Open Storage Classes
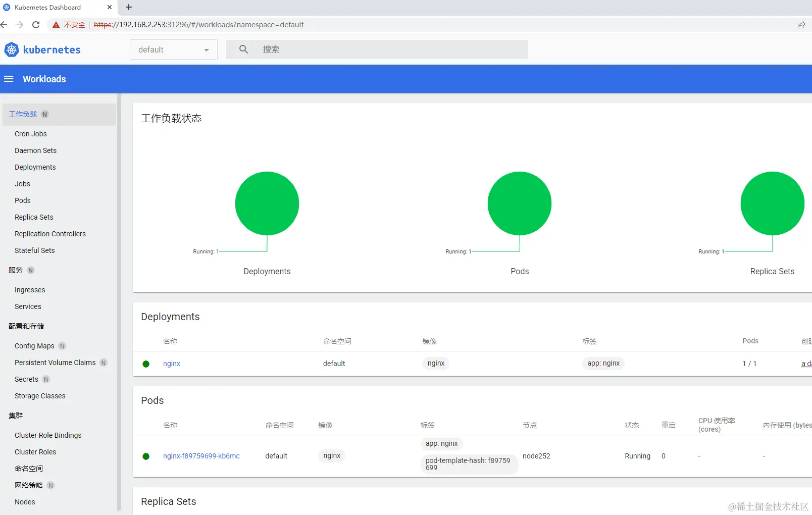 (40, 396)
